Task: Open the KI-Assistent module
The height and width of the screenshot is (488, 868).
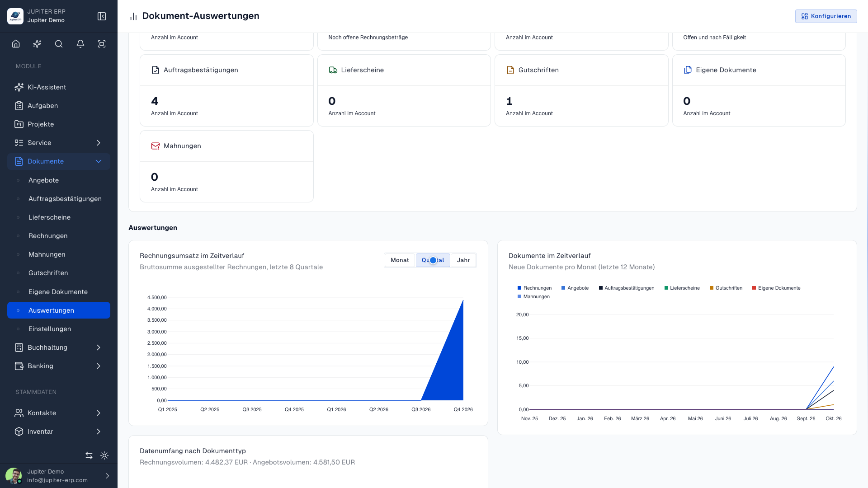Action: 59,87
